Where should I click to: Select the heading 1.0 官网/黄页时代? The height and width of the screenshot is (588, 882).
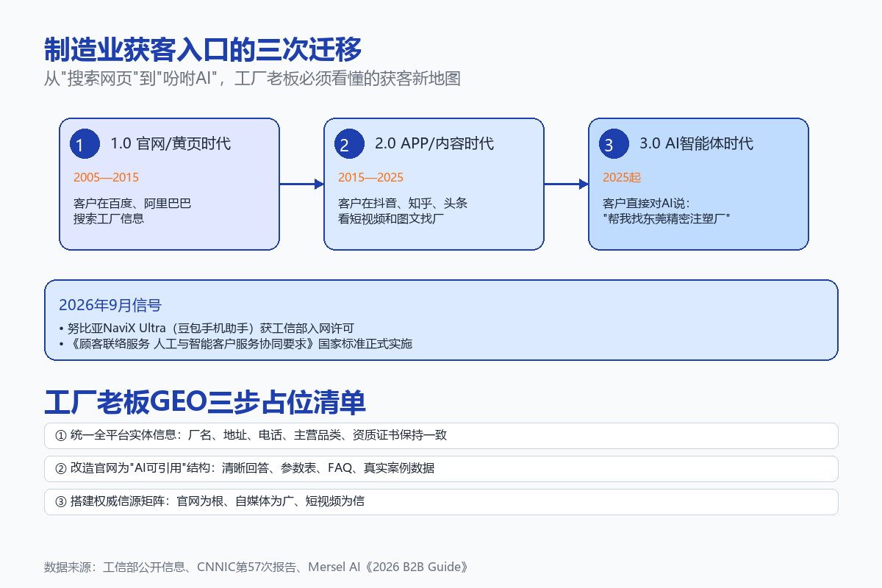tap(171, 143)
